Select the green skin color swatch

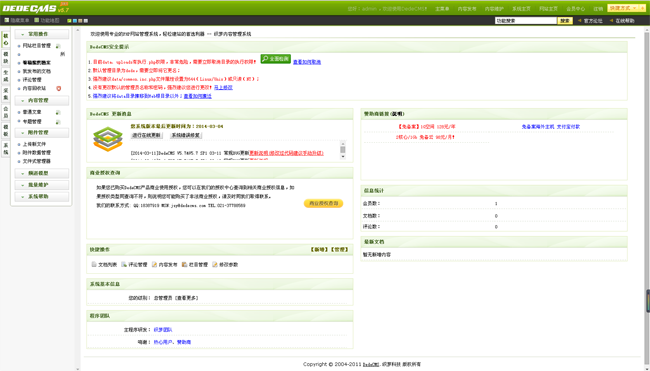tap(69, 21)
